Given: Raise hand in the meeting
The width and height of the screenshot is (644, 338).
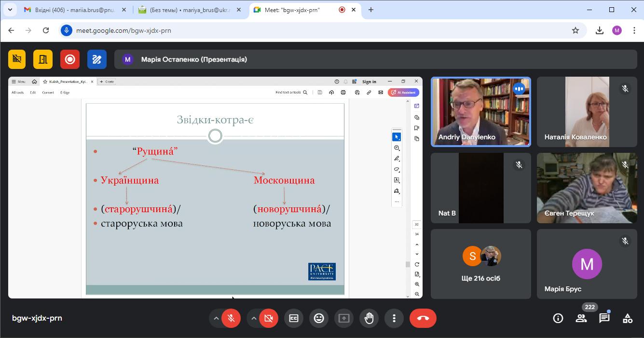Looking at the screenshot, I should [369, 318].
